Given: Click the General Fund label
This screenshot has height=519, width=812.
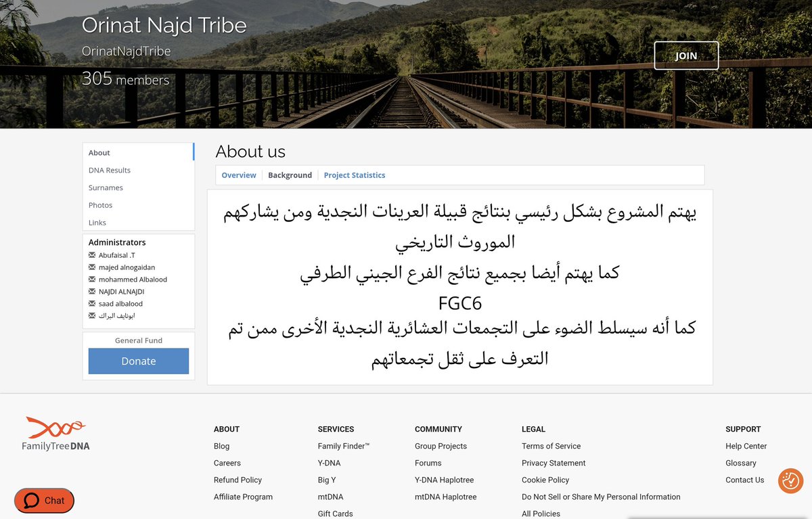Looking at the screenshot, I should coord(139,340).
